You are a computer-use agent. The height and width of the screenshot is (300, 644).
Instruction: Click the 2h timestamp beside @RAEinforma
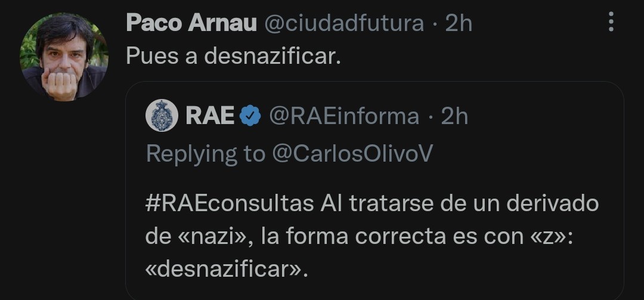[454, 116]
